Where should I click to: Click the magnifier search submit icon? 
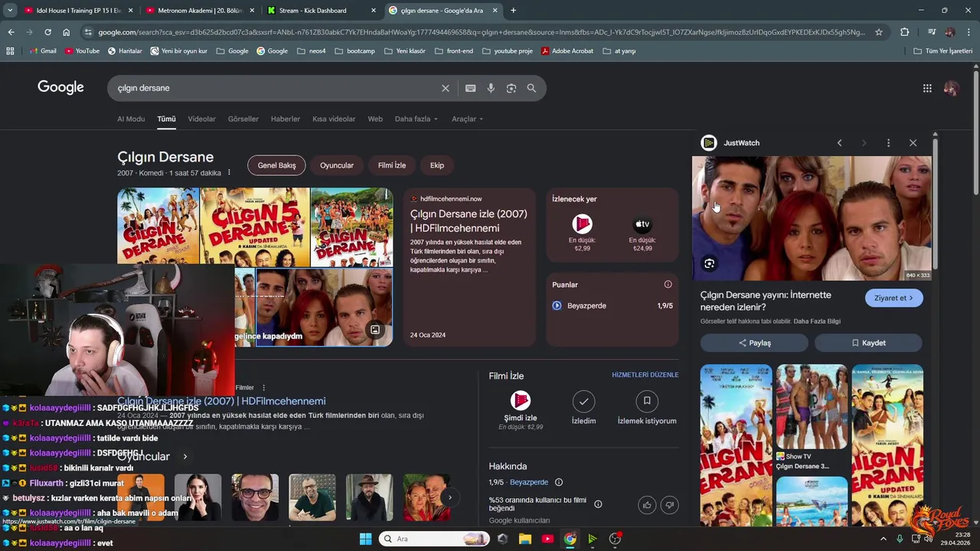click(531, 88)
